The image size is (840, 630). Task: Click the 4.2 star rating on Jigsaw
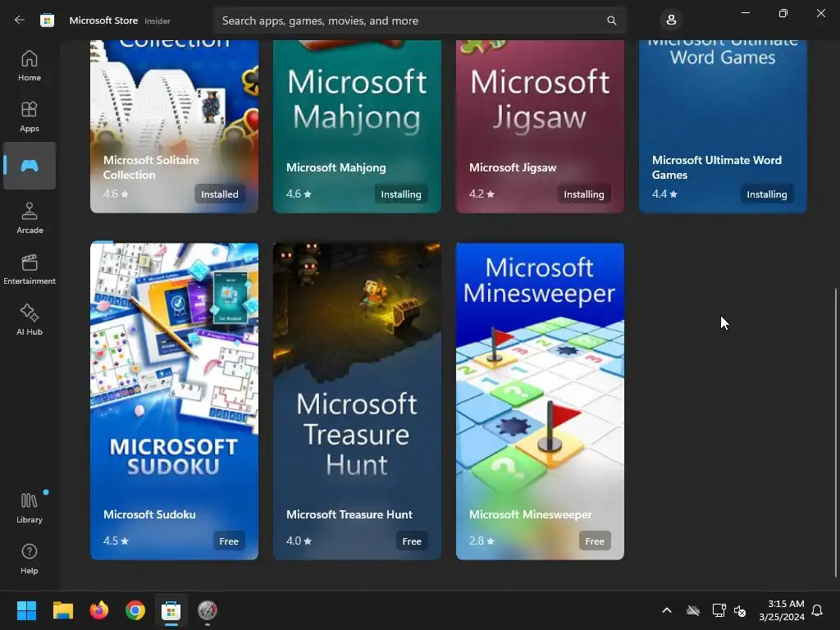(482, 194)
